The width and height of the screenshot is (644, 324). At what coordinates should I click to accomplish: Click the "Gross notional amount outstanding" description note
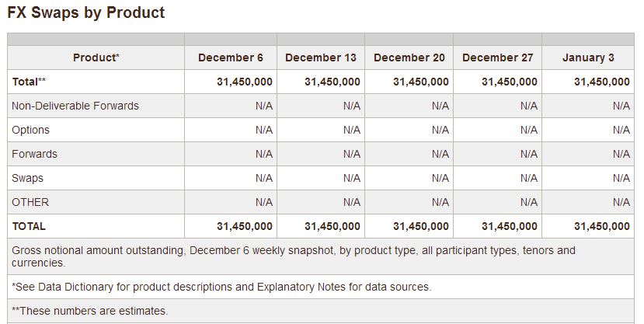[294, 256]
